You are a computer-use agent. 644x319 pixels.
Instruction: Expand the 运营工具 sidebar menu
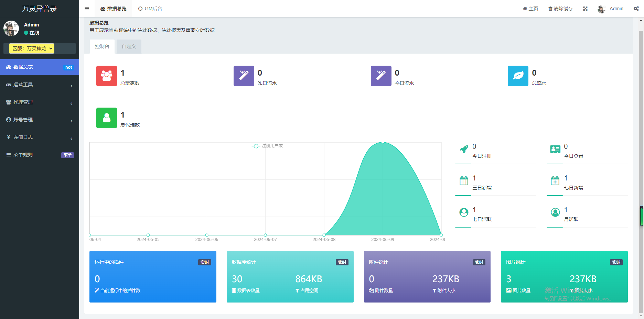(40, 85)
